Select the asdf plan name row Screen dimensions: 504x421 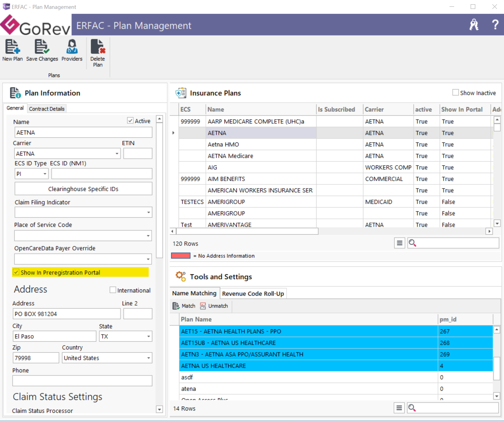tap(336, 377)
